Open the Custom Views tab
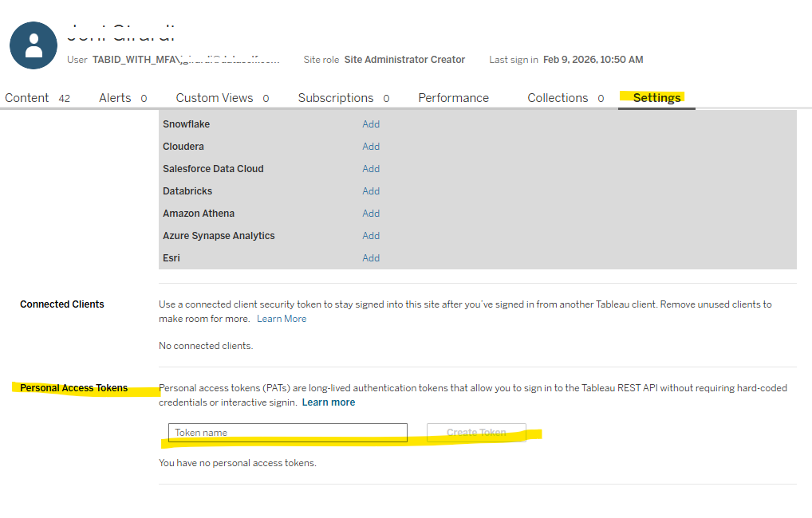 [215, 98]
